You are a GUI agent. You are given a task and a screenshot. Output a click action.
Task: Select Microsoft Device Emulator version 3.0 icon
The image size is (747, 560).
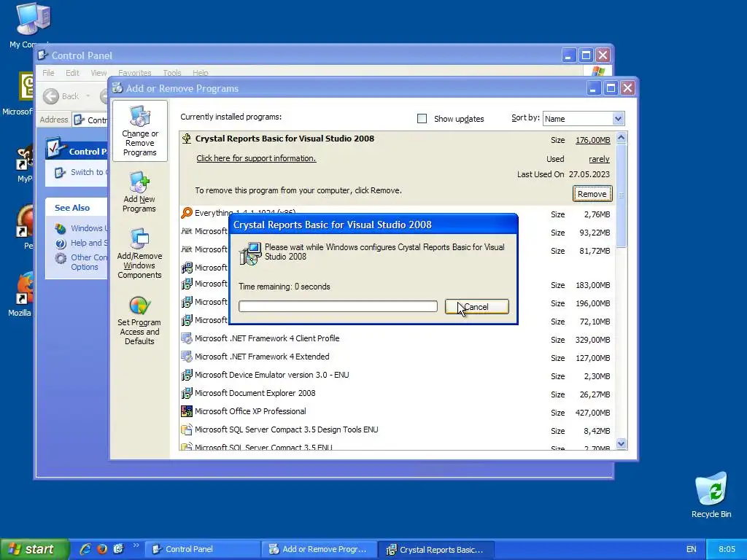pos(187,376)
